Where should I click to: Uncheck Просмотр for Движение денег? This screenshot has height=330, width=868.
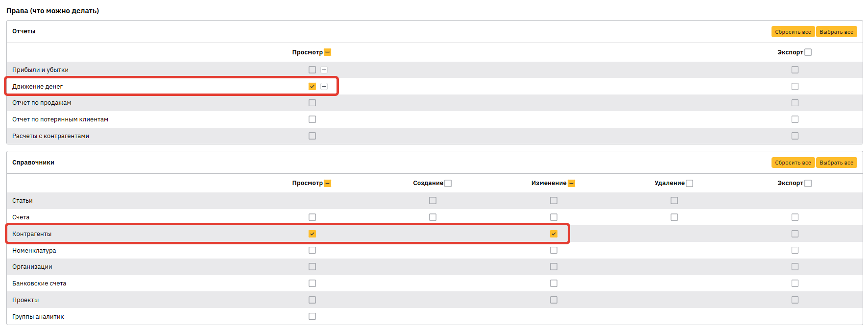click(x=312, y=87)
